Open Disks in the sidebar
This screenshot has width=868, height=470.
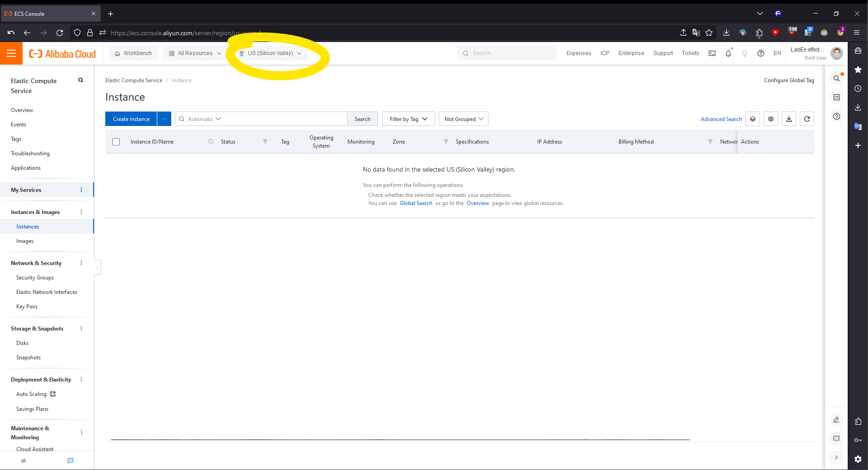pyautogui.click(x=22, y=343)
